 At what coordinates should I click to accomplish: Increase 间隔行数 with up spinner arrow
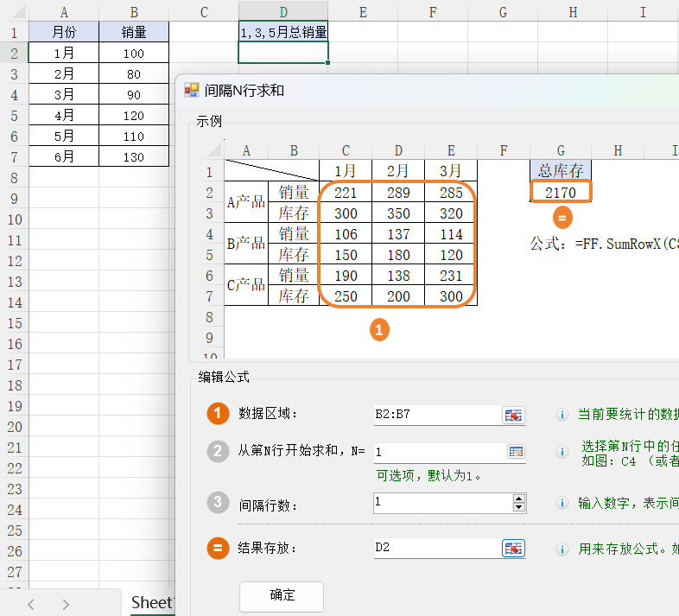tap(518, 499)
